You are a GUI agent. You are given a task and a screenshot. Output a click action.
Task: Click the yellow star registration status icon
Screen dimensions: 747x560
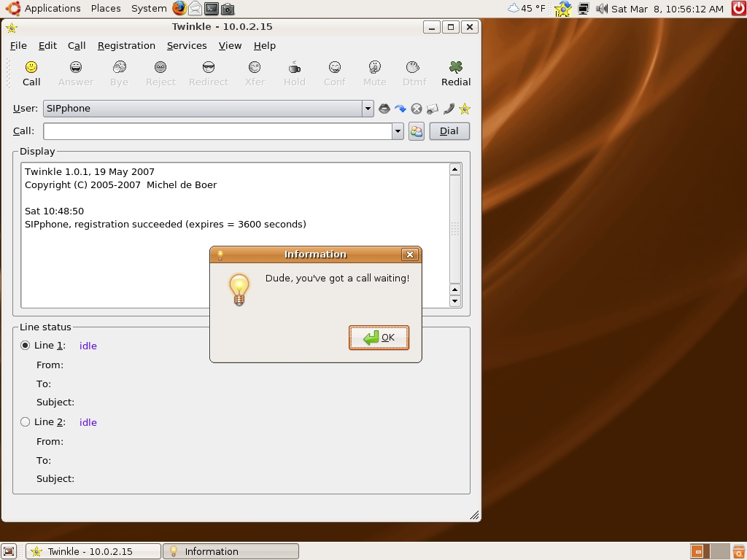[x=465, y=109]
